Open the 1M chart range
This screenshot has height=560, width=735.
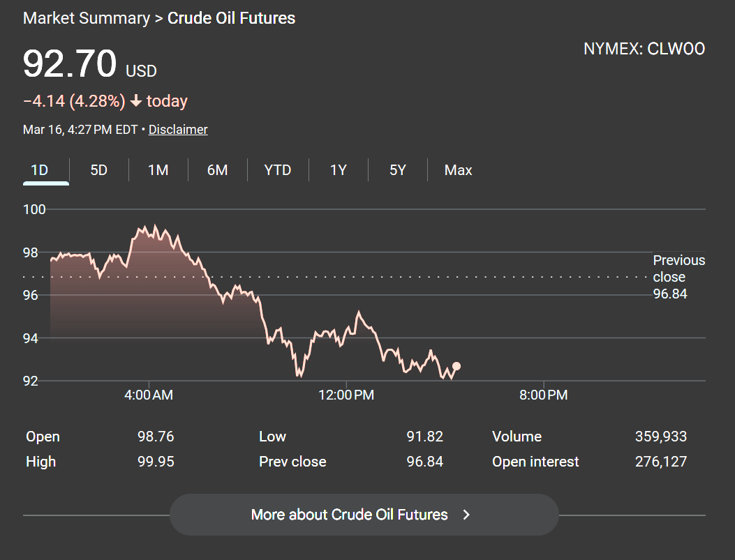(x=158, y=170)
